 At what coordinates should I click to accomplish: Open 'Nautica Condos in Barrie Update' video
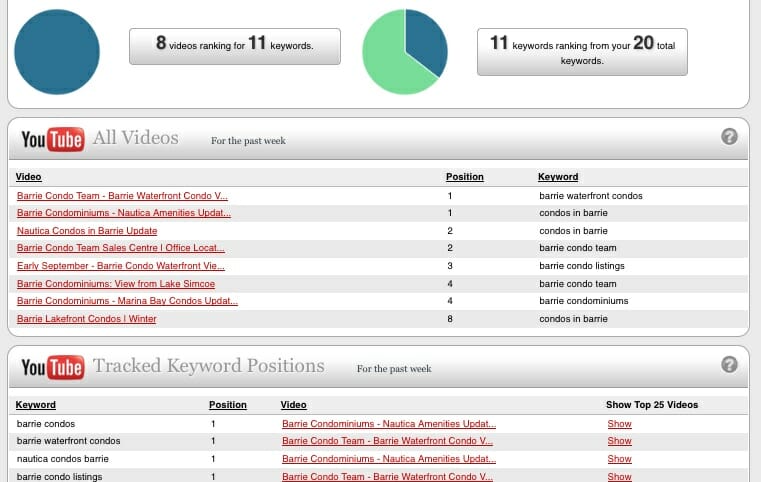(87, 231)
